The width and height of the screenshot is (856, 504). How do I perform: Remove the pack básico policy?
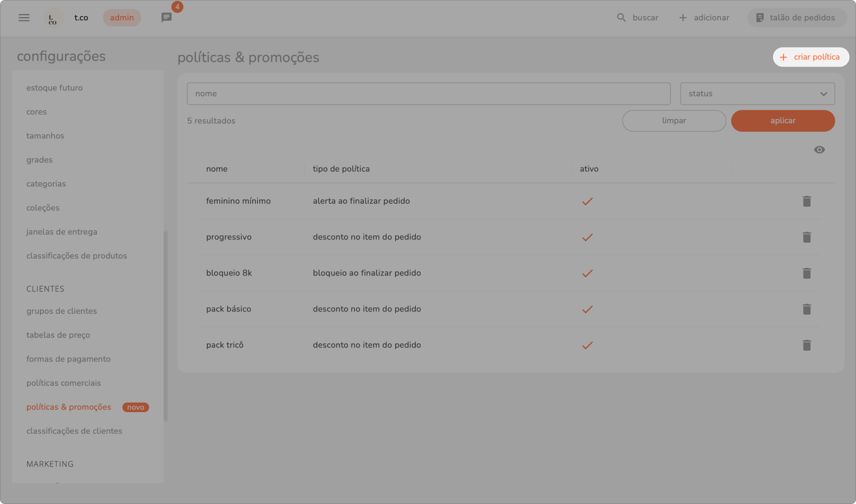806,309
